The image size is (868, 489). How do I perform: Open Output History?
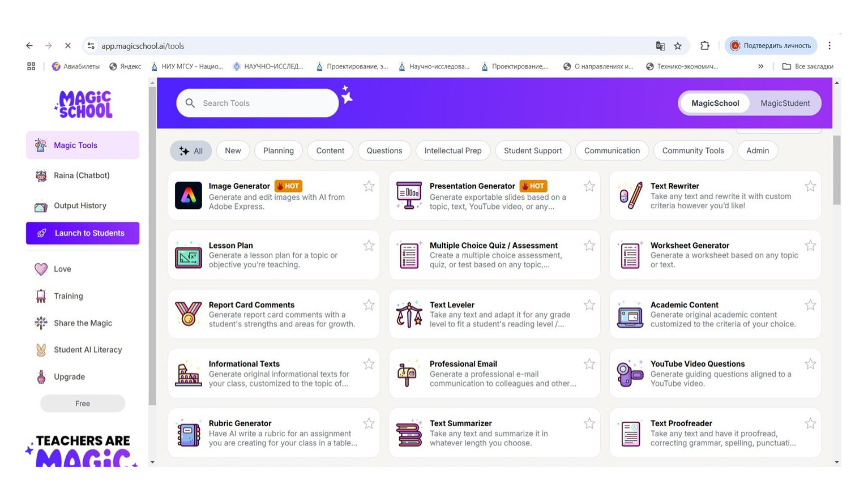coord(83,205)
